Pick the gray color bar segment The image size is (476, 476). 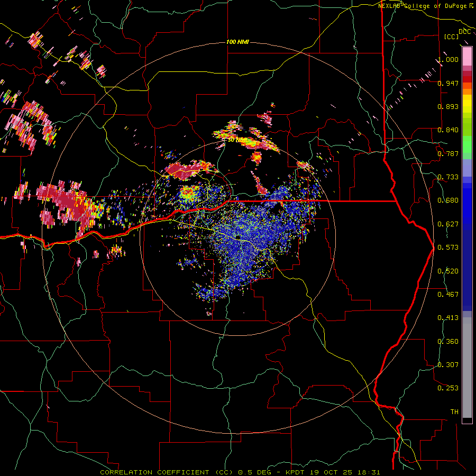pyautogui.click(x=467, y=368)
